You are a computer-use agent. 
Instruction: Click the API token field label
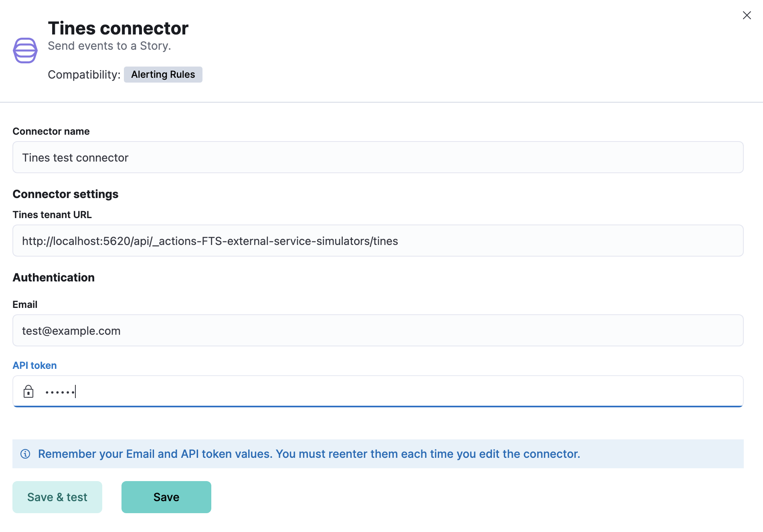pos(34,366)
